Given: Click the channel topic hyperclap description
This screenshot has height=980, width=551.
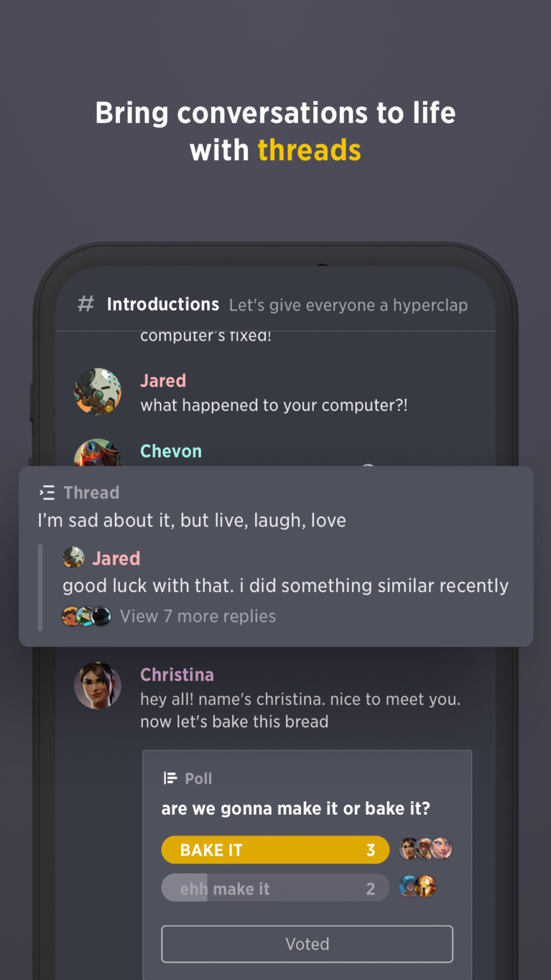Looking at the screenshot, I should click(x=348, y=306).
